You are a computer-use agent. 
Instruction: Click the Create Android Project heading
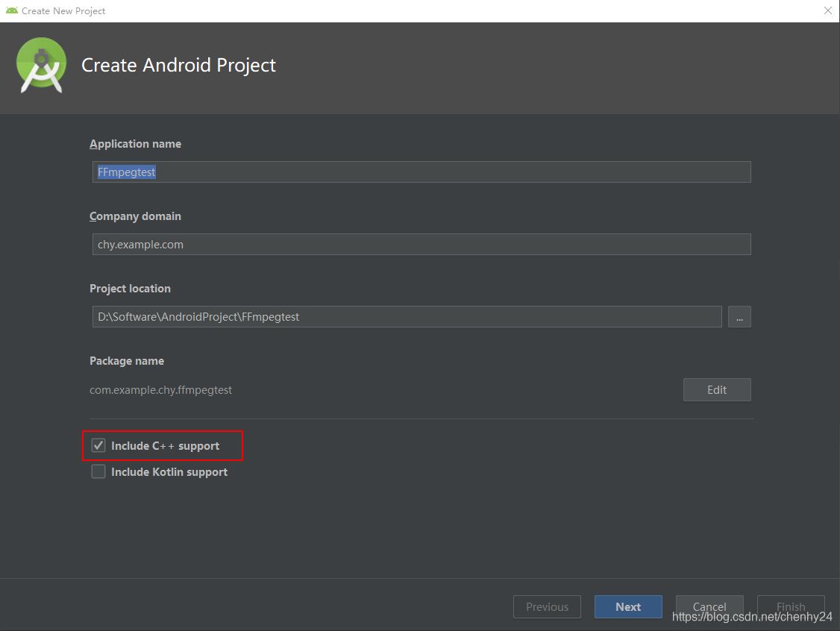pyautogui.click(x=178, y=66)
